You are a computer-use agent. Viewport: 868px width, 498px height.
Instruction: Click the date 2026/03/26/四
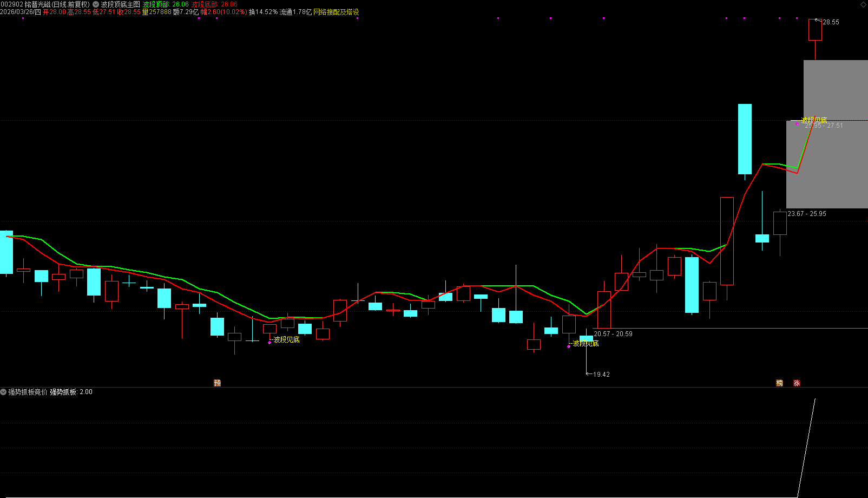click(x=21, y=12)
